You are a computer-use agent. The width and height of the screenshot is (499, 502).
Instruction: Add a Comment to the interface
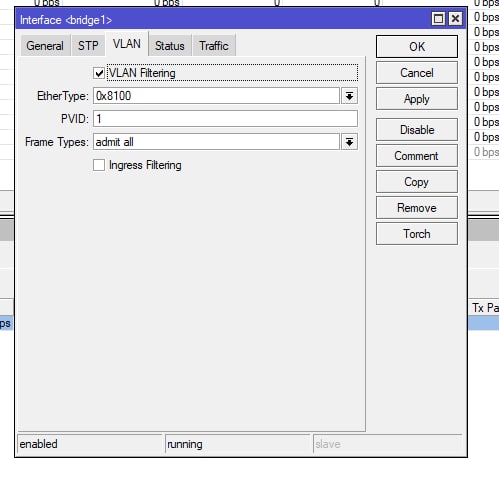click(x=417, y=156)
